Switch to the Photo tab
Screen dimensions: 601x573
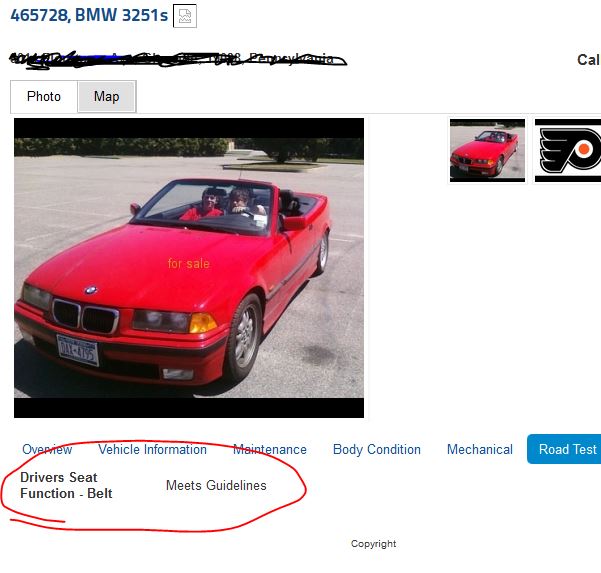44,97
